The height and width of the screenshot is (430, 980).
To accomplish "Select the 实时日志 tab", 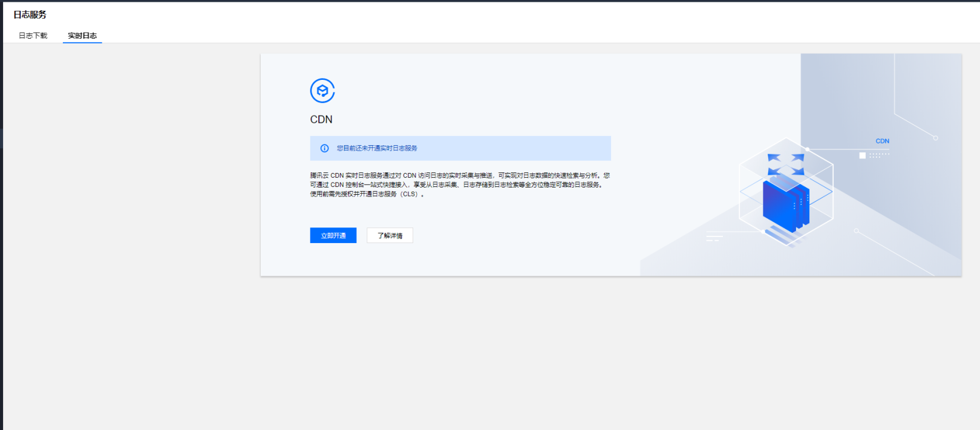I will click(82, 36).
